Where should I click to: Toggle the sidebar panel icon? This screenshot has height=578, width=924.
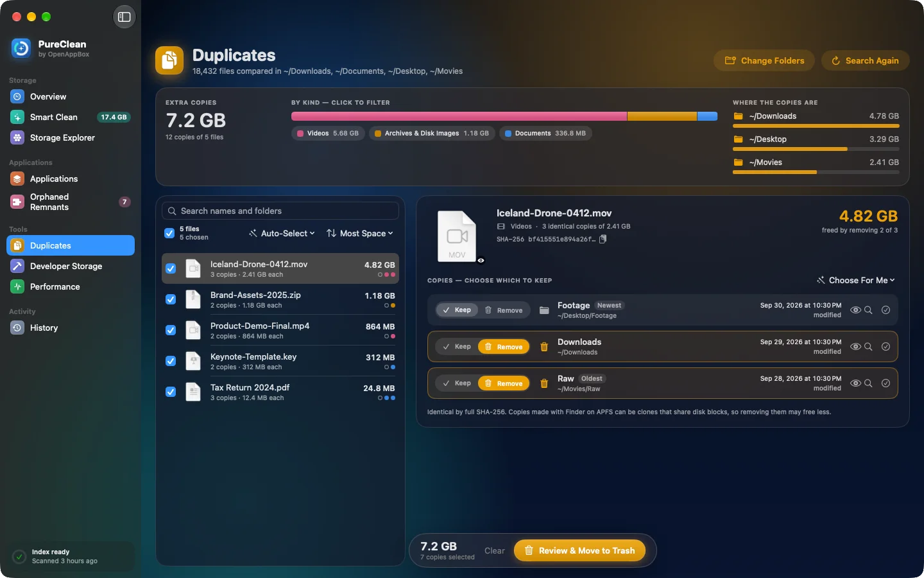click(x=124, y=17)
